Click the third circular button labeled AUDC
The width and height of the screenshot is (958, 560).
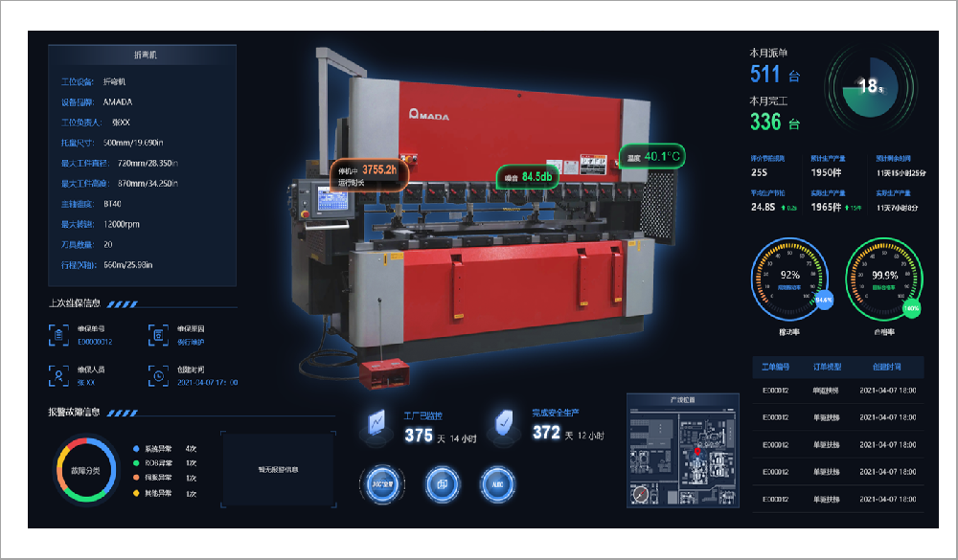(x=498, y=484)
